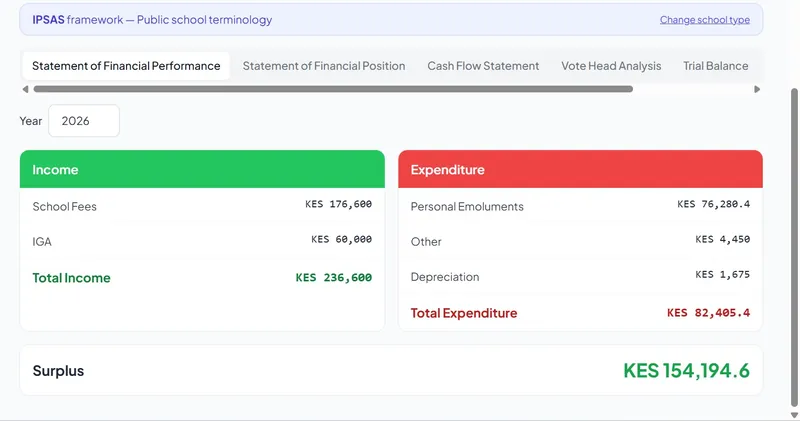
Task: Focus the Year input field showing 2026
Action: (x=84, y=121)
